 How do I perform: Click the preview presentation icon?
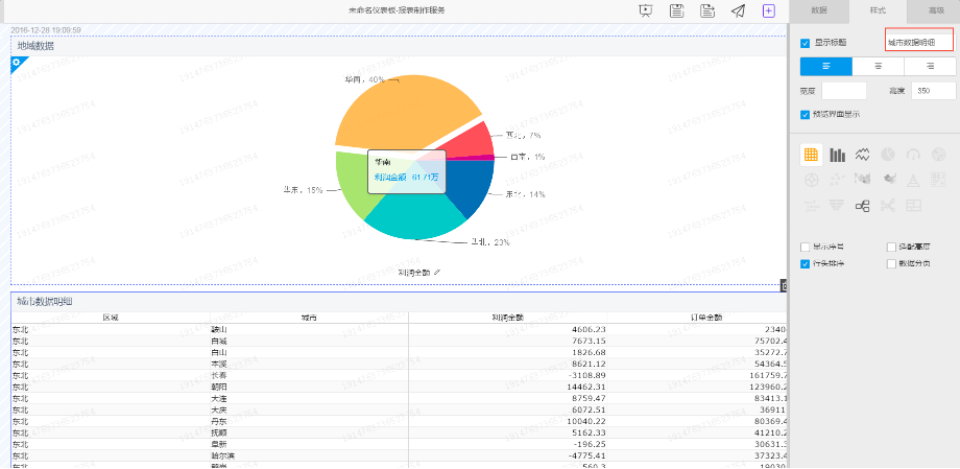(x=645, y=11)
